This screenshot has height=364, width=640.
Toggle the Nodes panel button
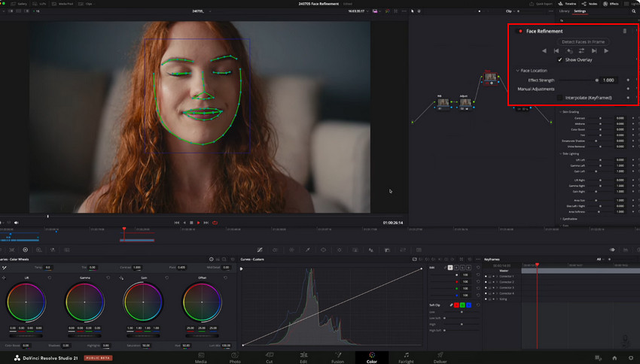pyautogui.click(x=590, y=4)
